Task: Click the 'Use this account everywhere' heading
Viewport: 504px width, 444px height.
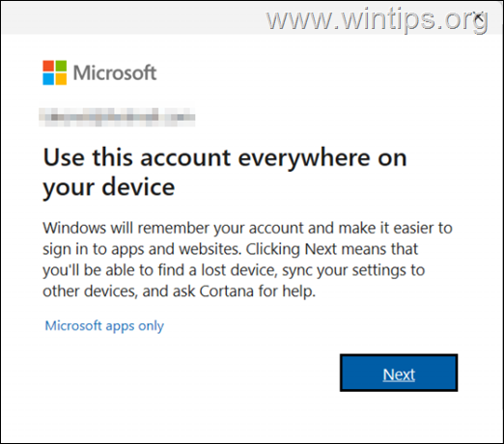Action: click(225, 158)
